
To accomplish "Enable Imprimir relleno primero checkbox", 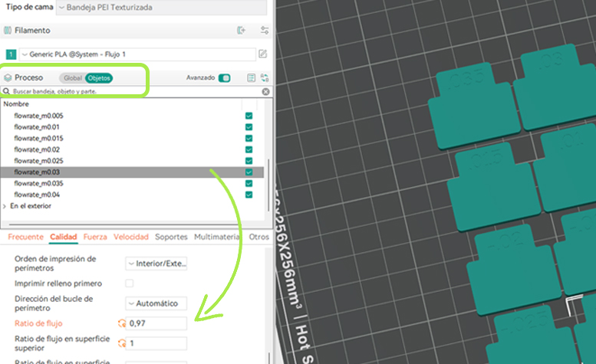I will coord(129,283).
